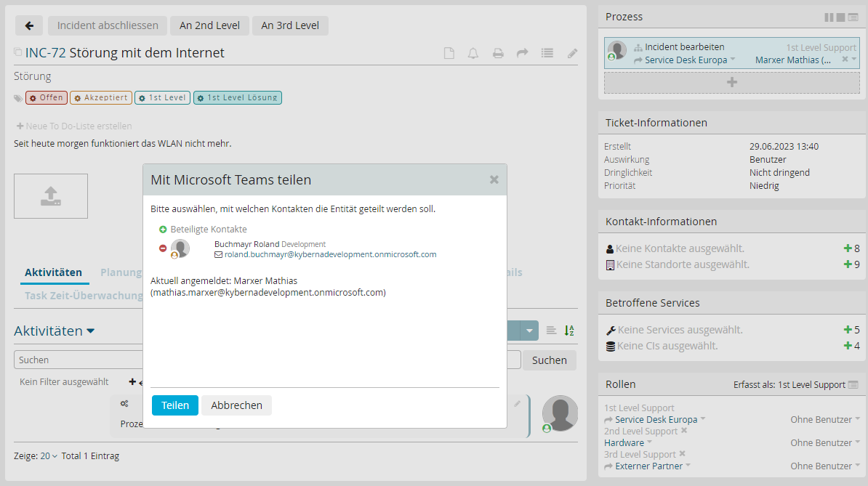
Task: Switch to the Aktivitäten tab
Action: [x=53, y=272]
